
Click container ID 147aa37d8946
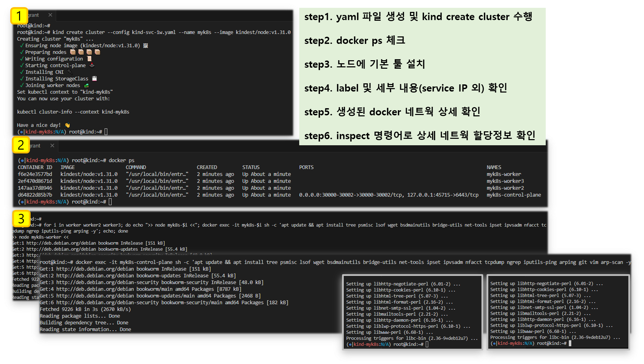[x=35, y=188]
